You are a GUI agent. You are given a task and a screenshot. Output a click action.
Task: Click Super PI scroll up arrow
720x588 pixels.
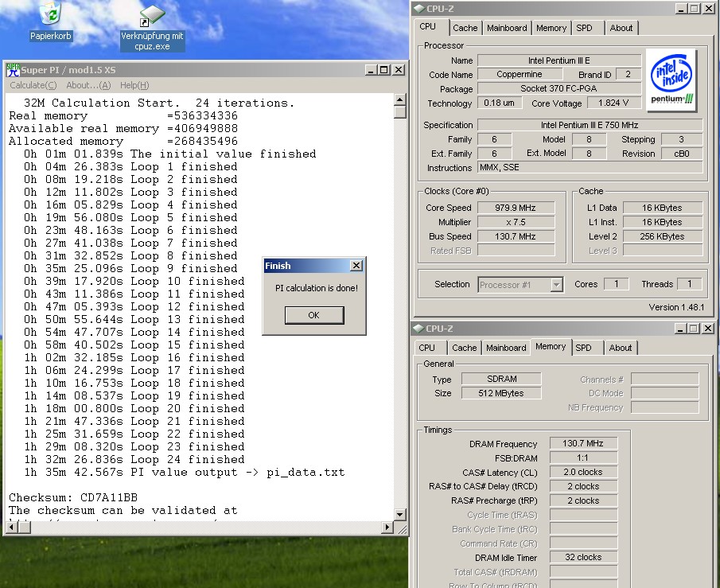click(400, 99)
